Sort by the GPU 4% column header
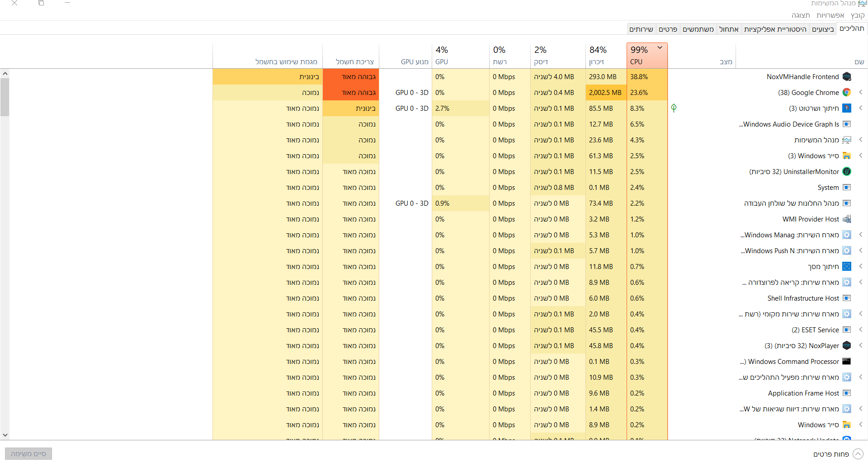 [461, 56]
